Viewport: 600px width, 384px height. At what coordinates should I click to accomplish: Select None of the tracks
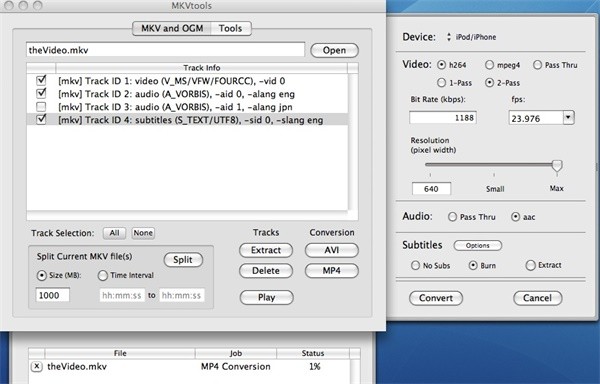point(143,233)
